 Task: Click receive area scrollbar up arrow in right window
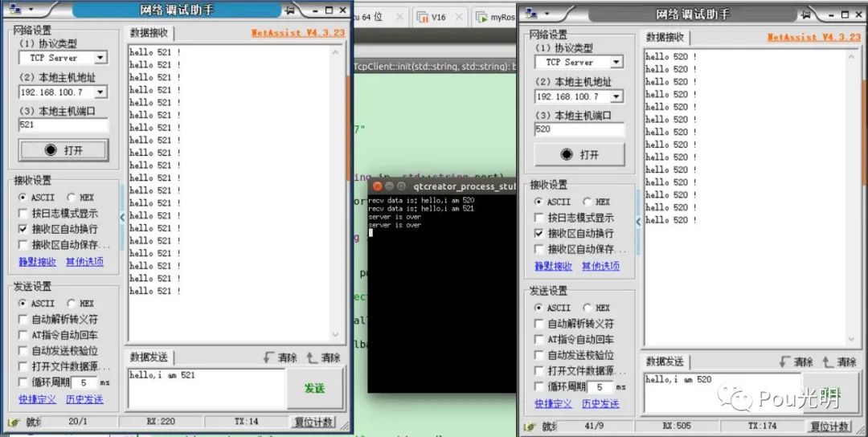(x=851, y=56)
